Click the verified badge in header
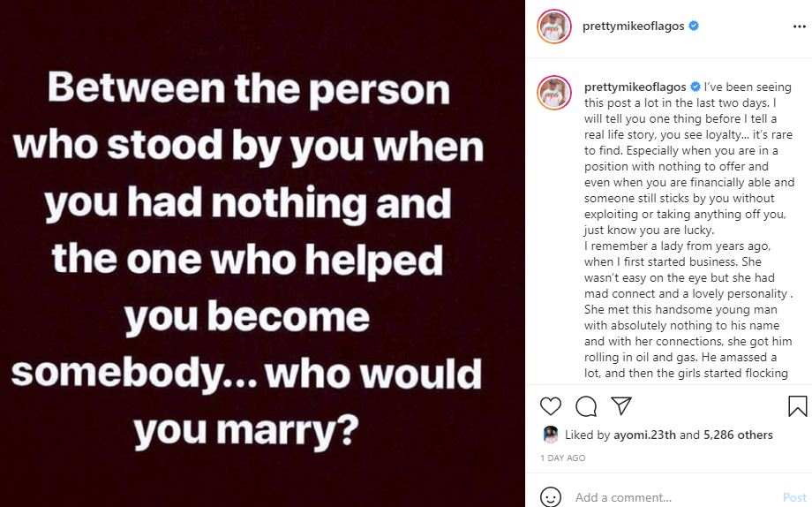812x507 pixels. pos(694,26)
